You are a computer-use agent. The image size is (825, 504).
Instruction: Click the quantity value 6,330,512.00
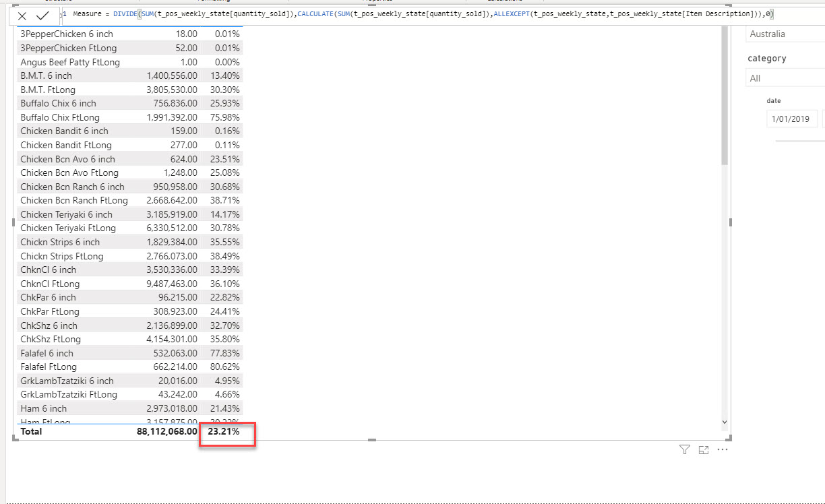point(172,228)
